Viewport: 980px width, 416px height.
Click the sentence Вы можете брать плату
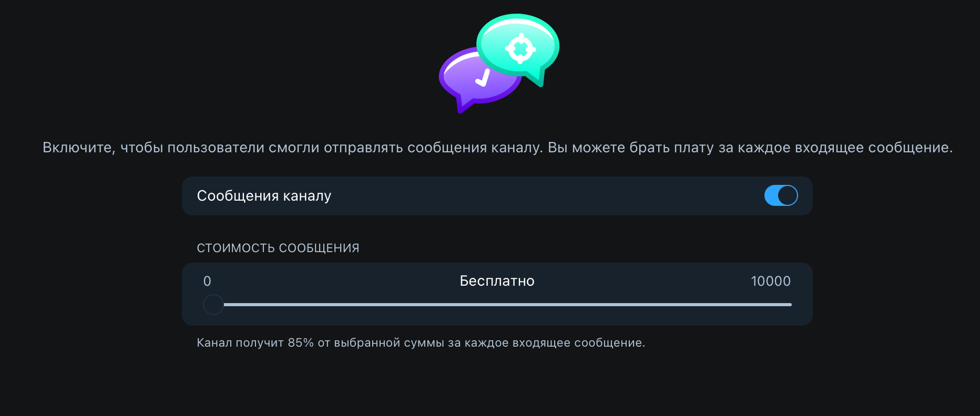click(x=750, y=148)
